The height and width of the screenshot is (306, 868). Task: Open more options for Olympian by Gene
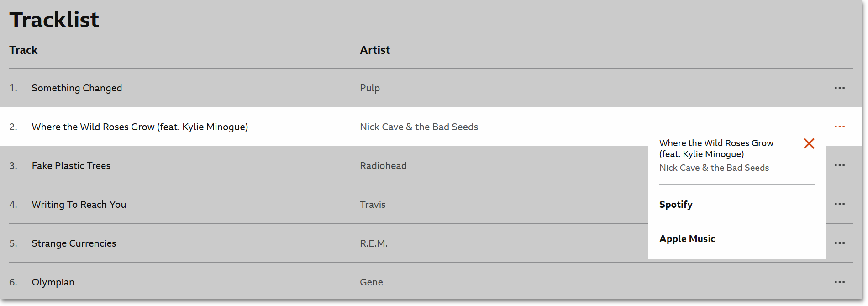(840, 282)
